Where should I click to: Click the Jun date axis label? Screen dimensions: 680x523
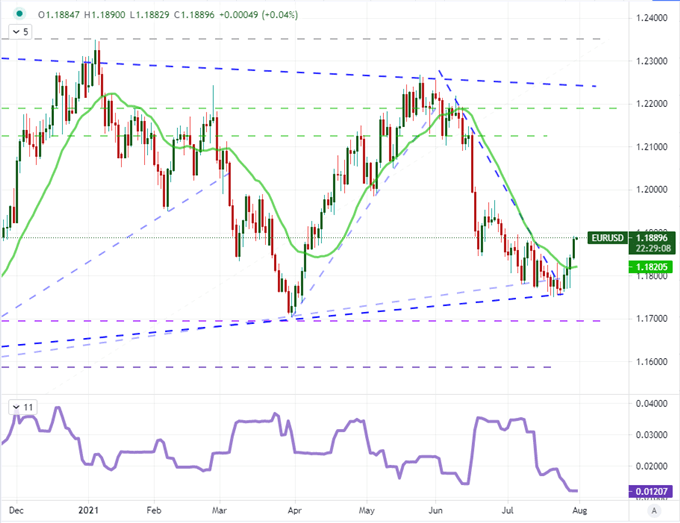point(435,510)
